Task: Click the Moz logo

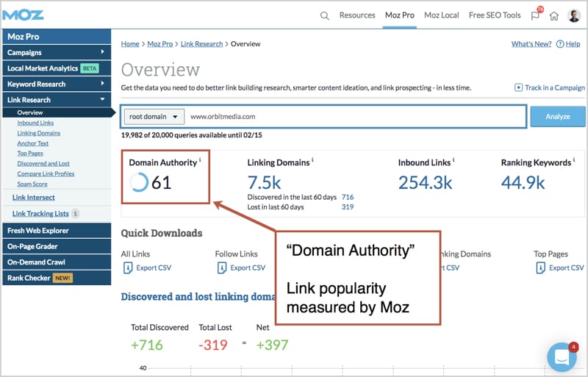Action: 23,15
